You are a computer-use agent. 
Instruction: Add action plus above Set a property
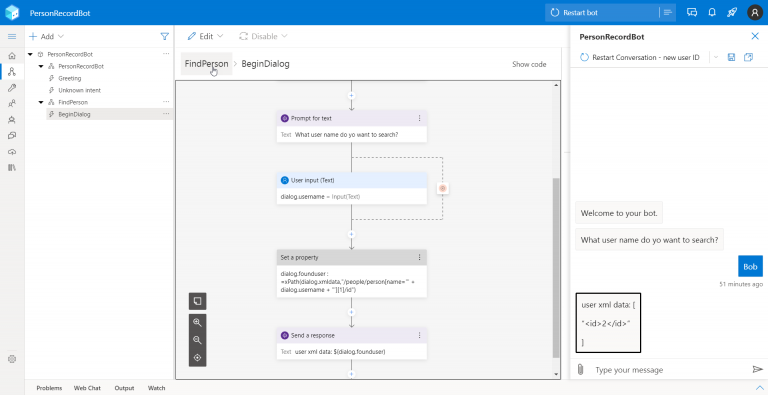tap(351, 234)
